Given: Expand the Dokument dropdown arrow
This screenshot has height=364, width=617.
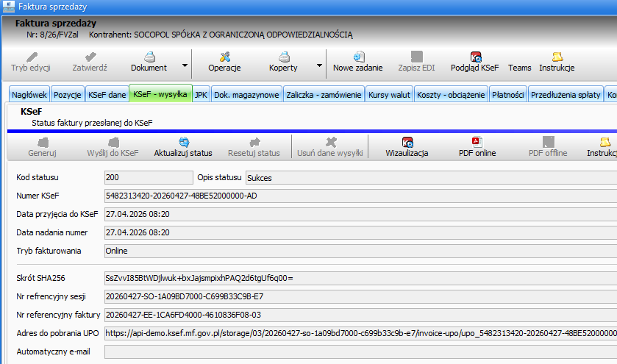Looking at the screenshot, I should [185, 65].
